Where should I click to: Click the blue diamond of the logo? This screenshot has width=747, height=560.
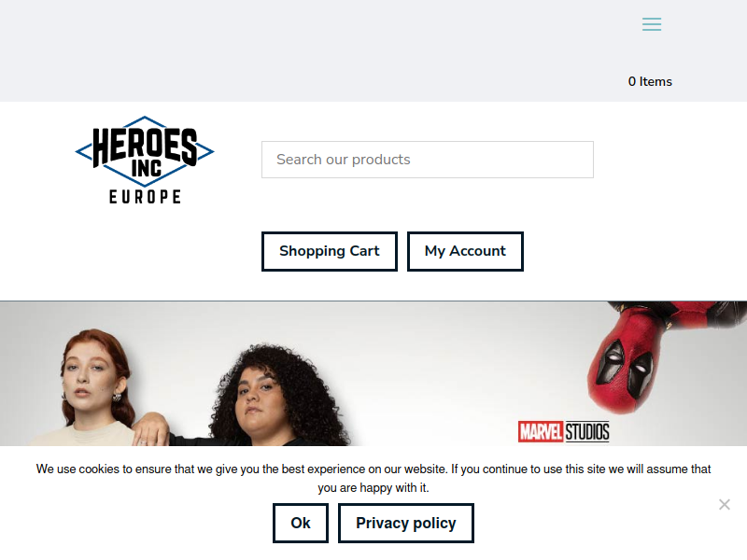pyautogui.click(x=145, y=151)
